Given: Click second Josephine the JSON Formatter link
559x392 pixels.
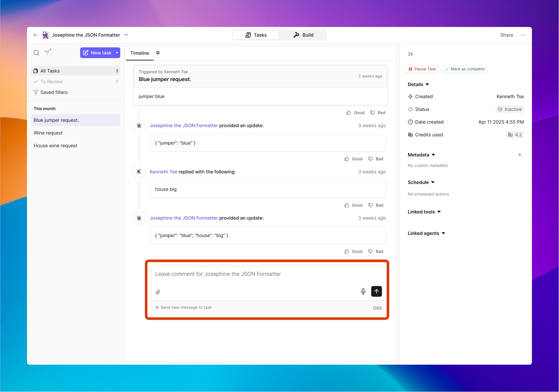Looking at the screenshot, I should click(x=184, y=218).
